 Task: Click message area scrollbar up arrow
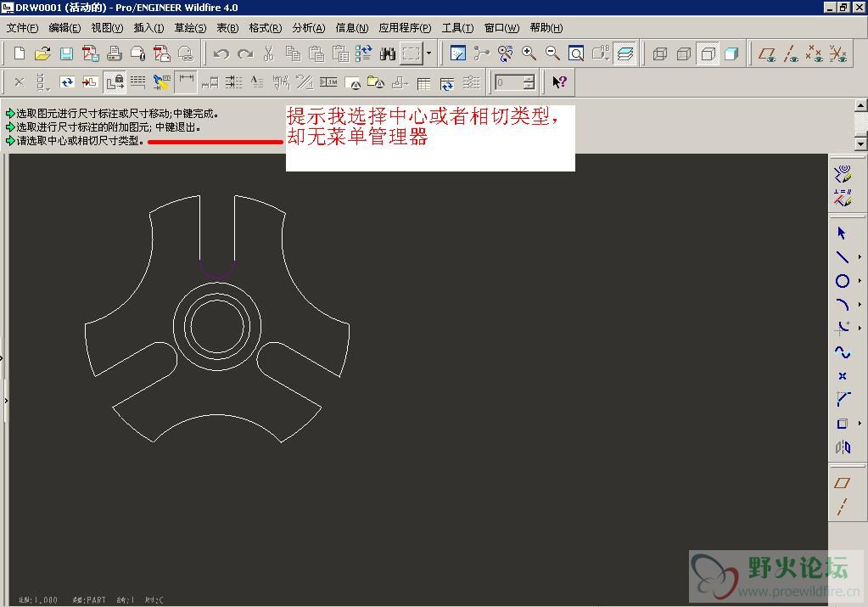[860, 105]
